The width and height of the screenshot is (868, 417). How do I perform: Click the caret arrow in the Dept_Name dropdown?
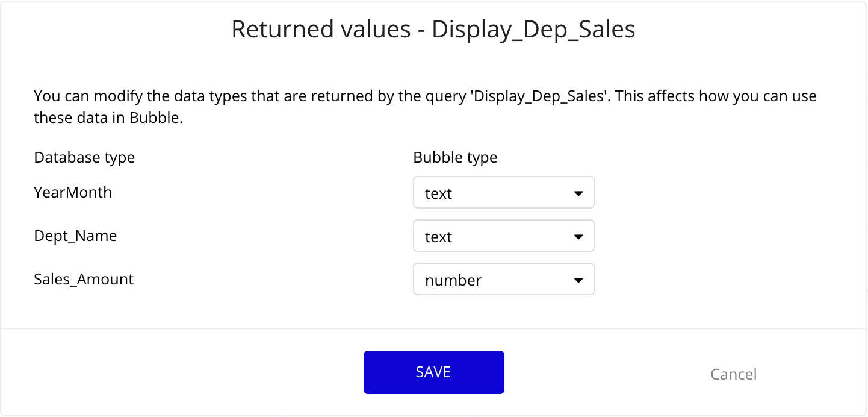point(578,237)
